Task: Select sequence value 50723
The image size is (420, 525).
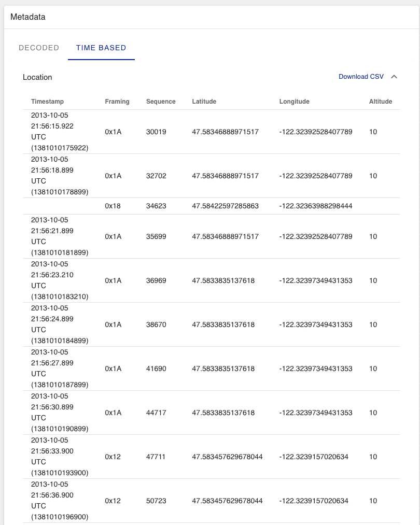Action: coord(156,501)
